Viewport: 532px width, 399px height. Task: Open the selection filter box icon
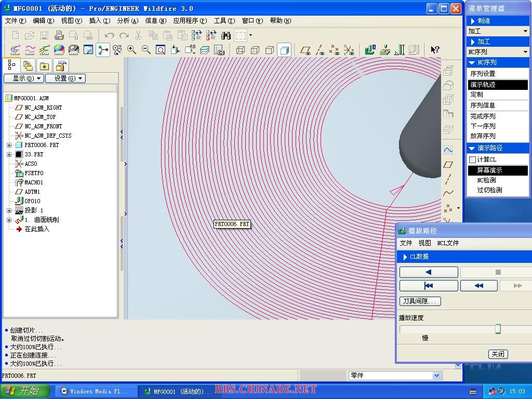point(241,35)
